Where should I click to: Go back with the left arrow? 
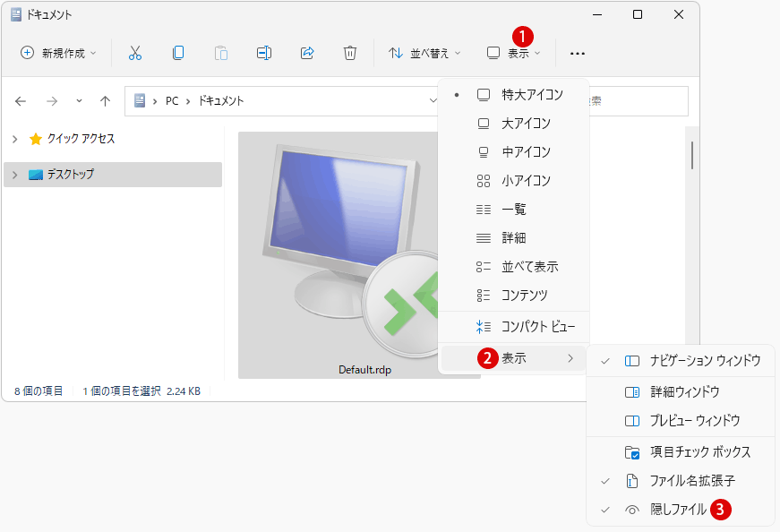click(x=21, y=101)
